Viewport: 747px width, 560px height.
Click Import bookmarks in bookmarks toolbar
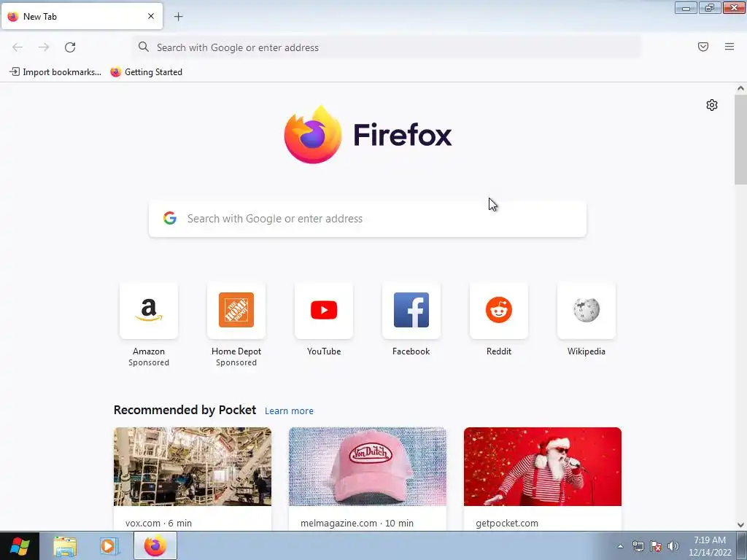(55, 72)
